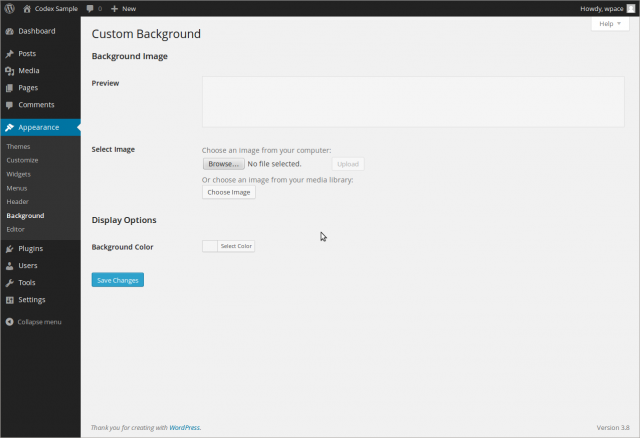Click the WordPress logo in admin bar

pos(9,8)
